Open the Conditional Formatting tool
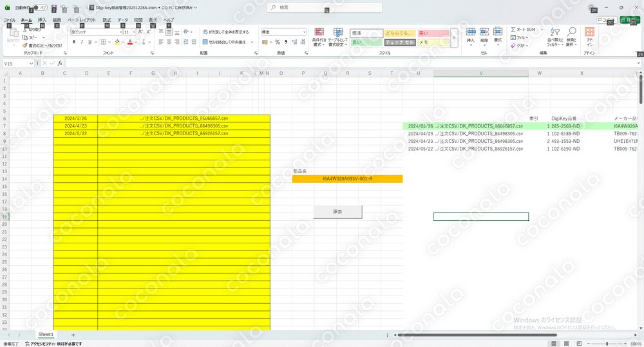644x347 pixels. (319, 37)
